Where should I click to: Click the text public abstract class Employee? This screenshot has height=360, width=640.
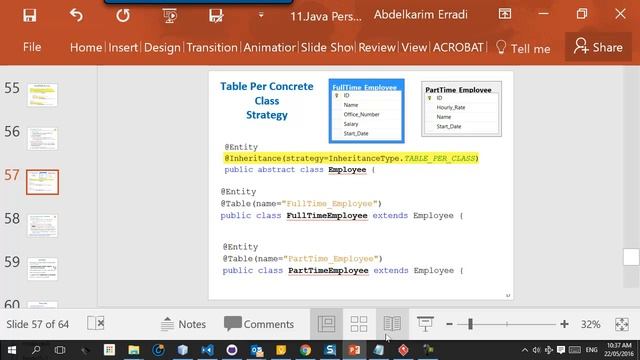(x=295, y=169)
